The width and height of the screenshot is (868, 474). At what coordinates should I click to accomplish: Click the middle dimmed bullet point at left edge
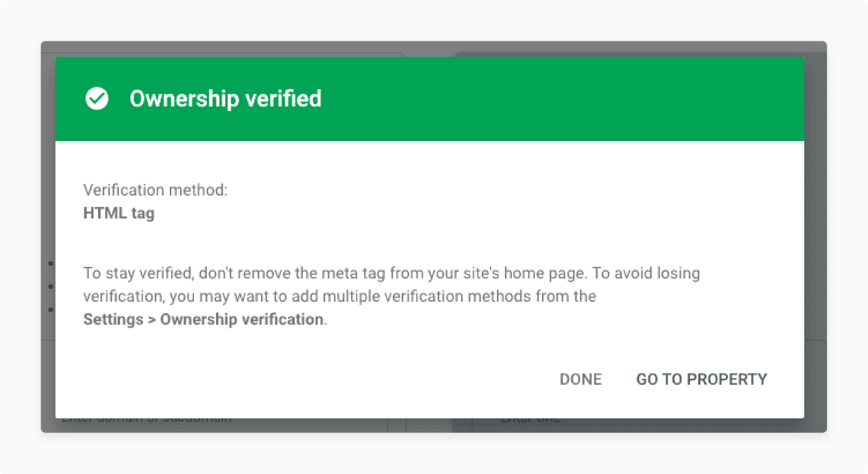(51, 286)
